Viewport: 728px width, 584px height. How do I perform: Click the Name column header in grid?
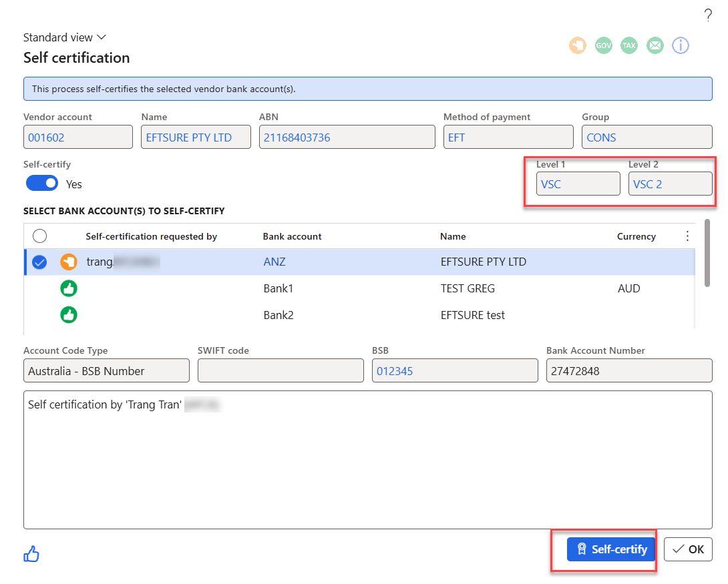pos(453,236)
